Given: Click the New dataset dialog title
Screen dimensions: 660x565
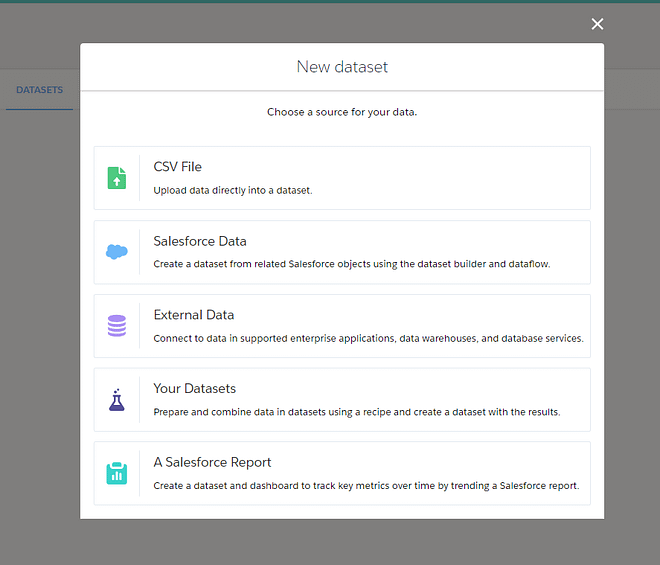Looking at the screenshot, I should point(342,67).
